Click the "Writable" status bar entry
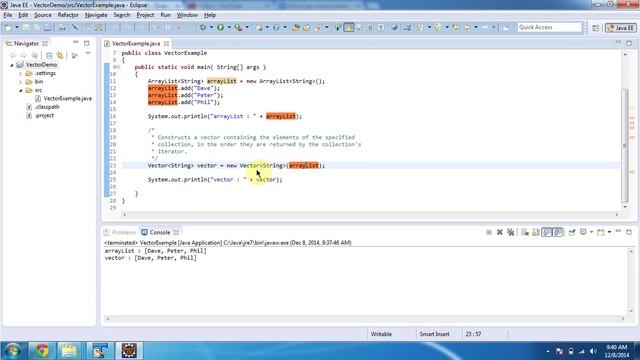This screenshot has width=640, height=360. coord(381,334)
